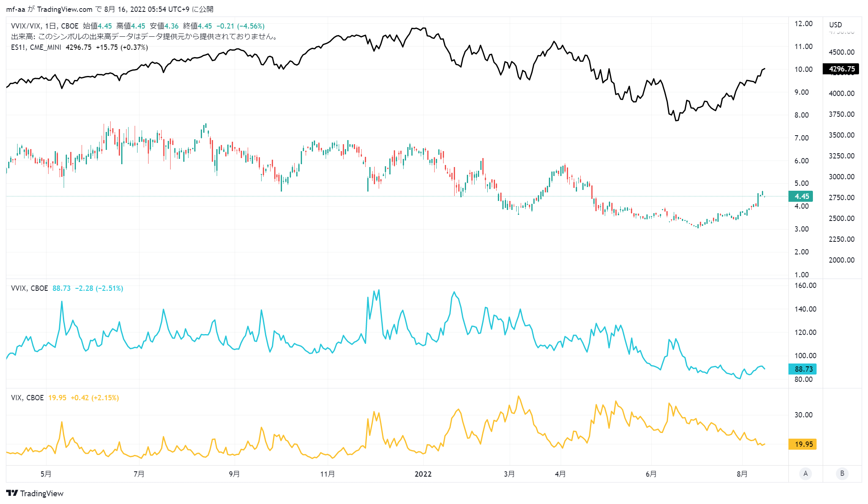Click the 4296.75 ES1! price label
This screenshot has height=504, width=868.
tap(841, 69)
